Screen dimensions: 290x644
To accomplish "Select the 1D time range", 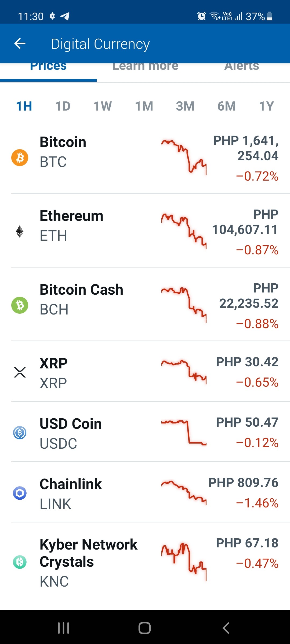I will pos(63,106).
